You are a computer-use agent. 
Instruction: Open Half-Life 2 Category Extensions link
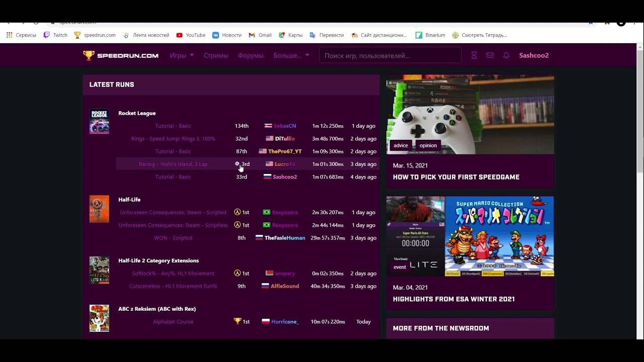point(158,260)
